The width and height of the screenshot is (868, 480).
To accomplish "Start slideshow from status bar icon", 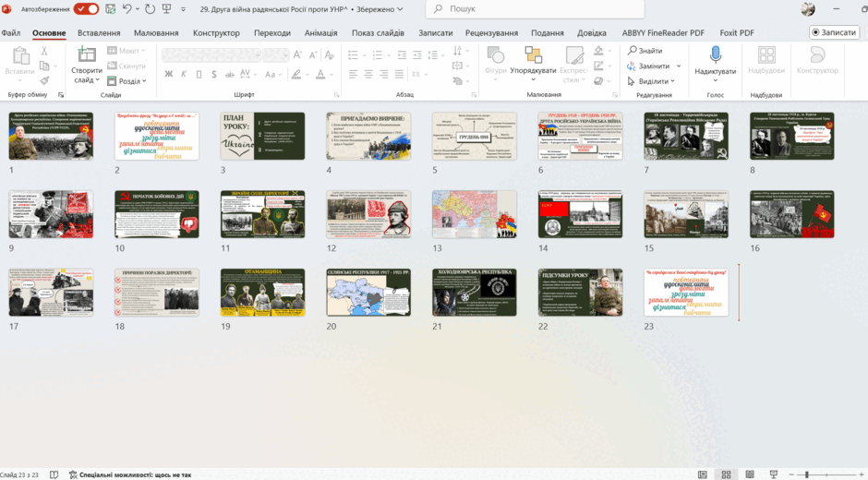I will click(x=774, y=474).
